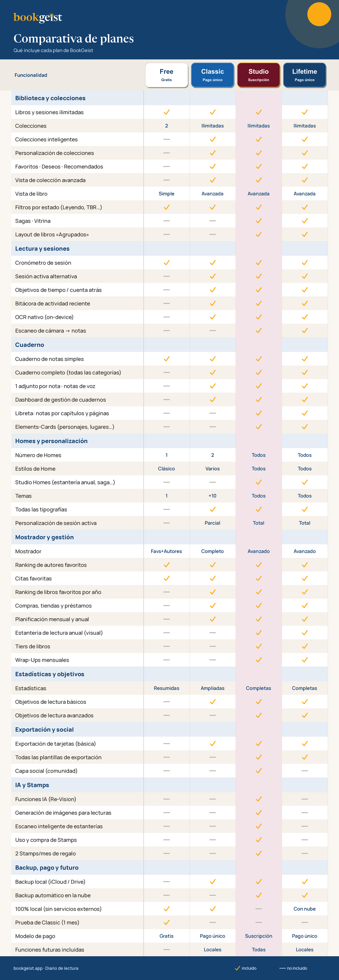Click Studio checkmark for Wrap-Ups mensuales
Screen dimensions: 339x980
coord(258,660)
